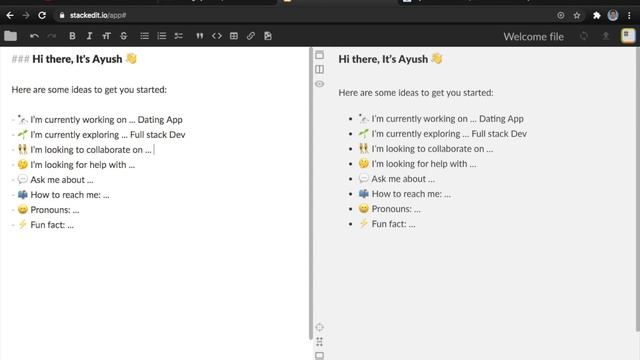Insert a blockquote
The image size is (640, 360).
point(200,36)
